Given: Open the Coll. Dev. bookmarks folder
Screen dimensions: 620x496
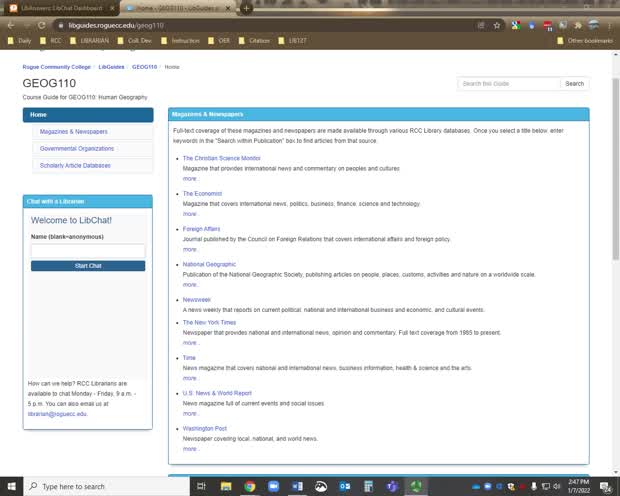Looking at the screenshot, I should click(135, 40).
